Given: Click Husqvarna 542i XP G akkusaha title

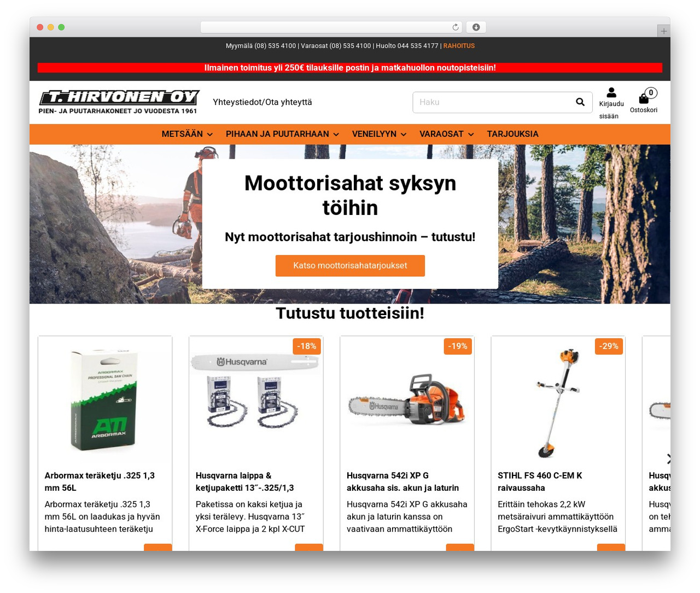Looking at the screenshot, I should (402, 481).
